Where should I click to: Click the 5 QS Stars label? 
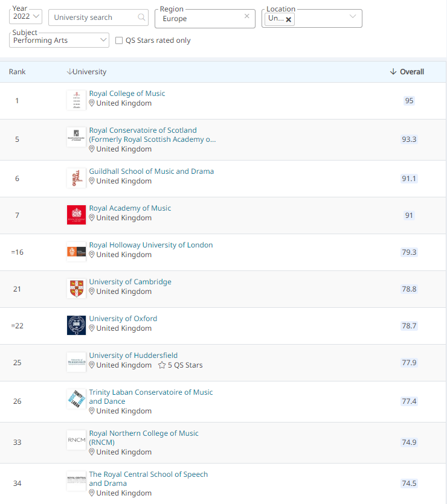point(185,365)
